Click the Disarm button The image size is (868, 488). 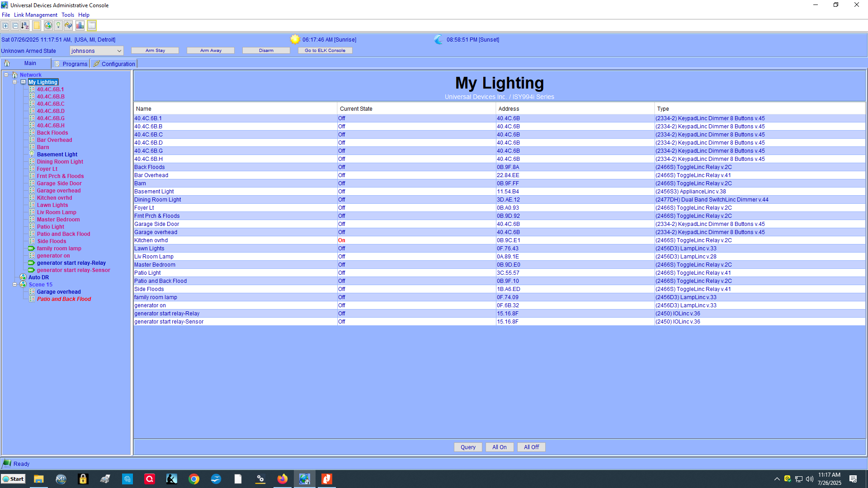pos(266,51)
